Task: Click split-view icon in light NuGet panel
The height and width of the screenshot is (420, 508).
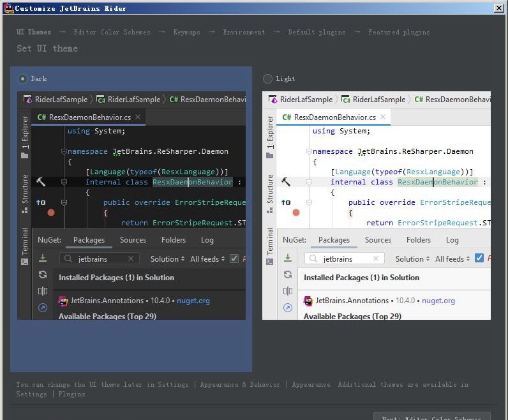Action: tap(288, 291)
